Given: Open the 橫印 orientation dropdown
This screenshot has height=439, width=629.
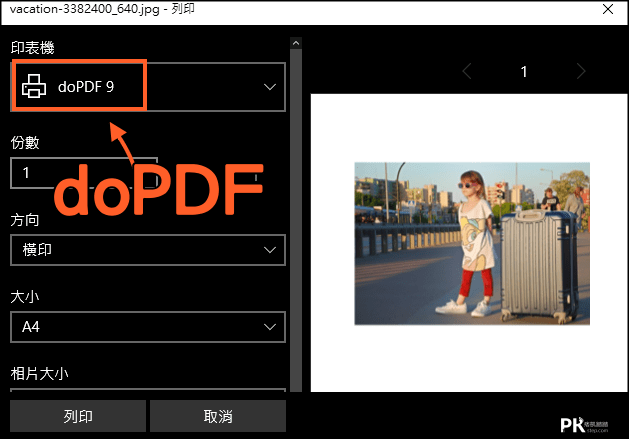Looking at the screenshot, I should coord(148,250).
